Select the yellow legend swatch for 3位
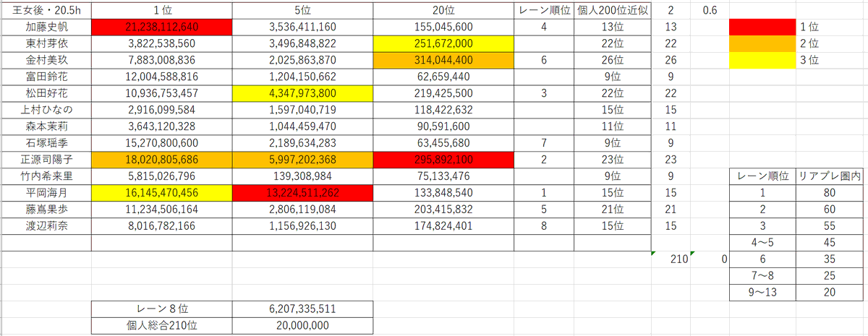Image resolution: width=868 pixels, height=336 pixels. click(762, 60)
